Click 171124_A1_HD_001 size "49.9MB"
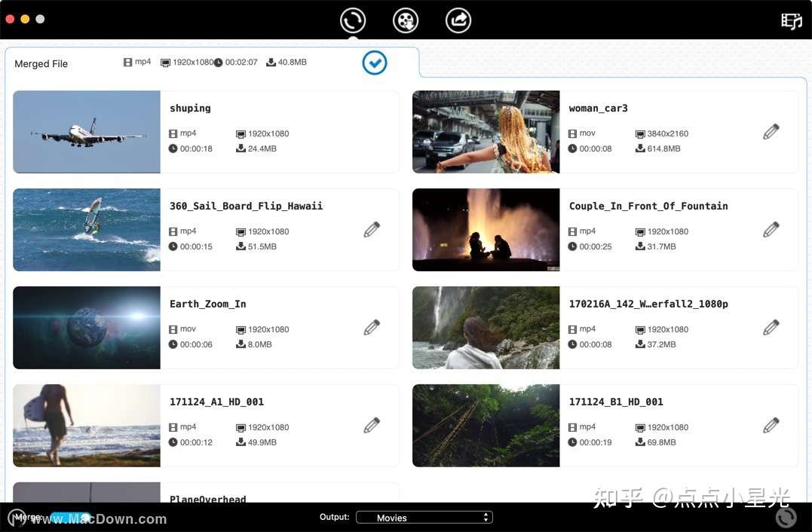812x532 pixels. (262, 442)
